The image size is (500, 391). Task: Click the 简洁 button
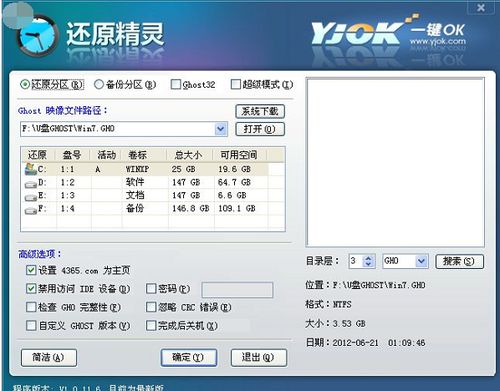tap(49, 358)
